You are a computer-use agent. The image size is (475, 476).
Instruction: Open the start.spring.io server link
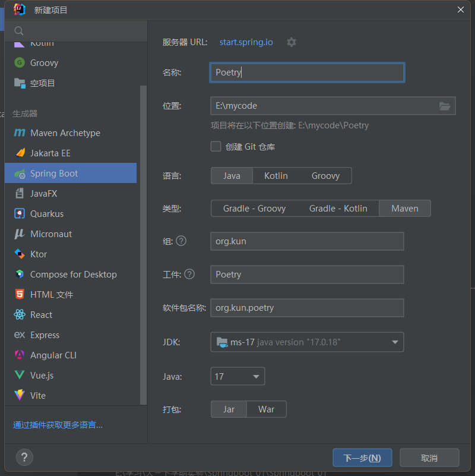tap(246, 42)
